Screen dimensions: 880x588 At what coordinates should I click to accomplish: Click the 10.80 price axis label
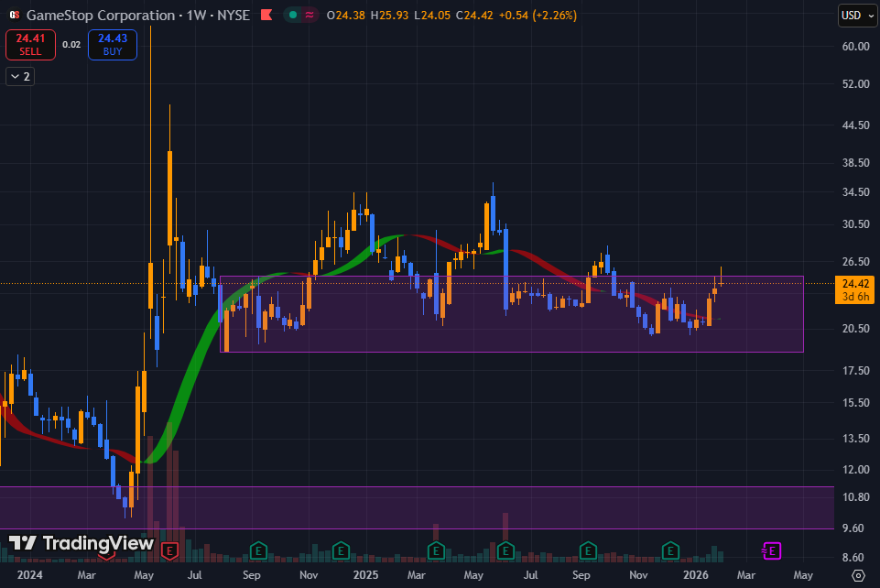point(856,497)
